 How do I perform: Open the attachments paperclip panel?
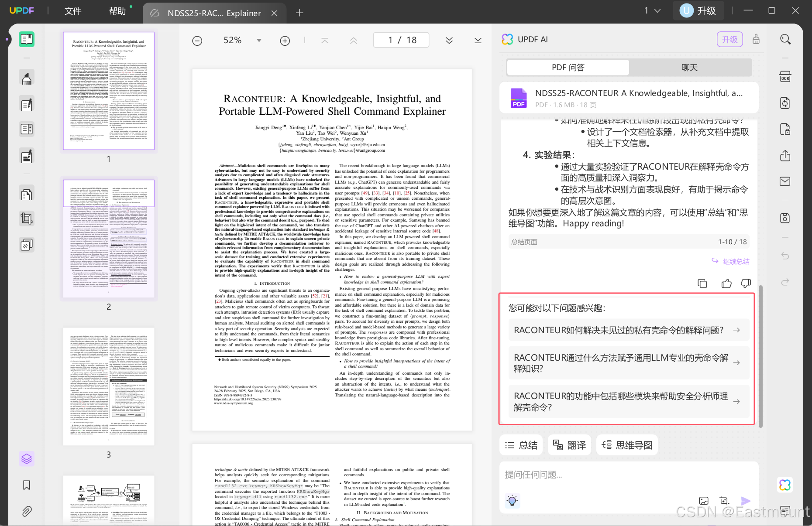pos(27,511)
